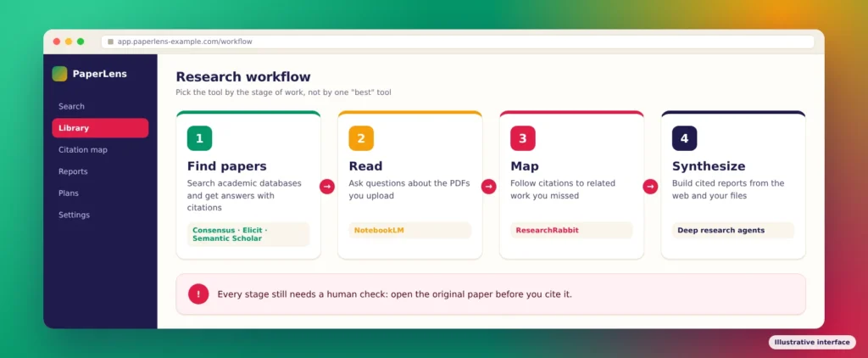This screenshot has height=358, width=868.
Task: Click the Read card heading
Action: [365, 166]
